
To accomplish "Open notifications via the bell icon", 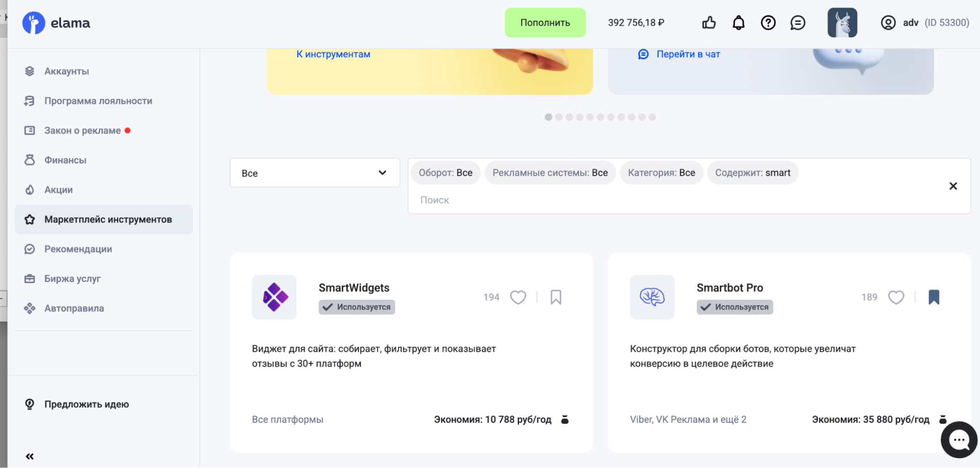I will [738, 23].
